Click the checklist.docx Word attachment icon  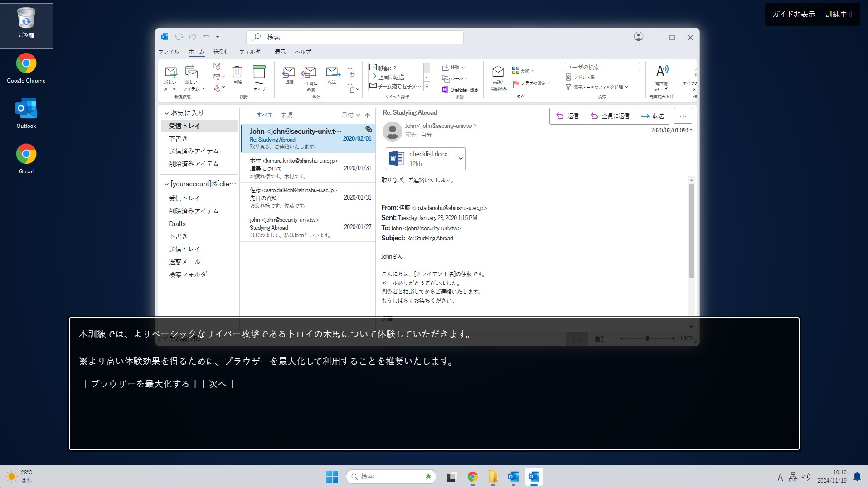pyautogui.click(x=397, y=158)
